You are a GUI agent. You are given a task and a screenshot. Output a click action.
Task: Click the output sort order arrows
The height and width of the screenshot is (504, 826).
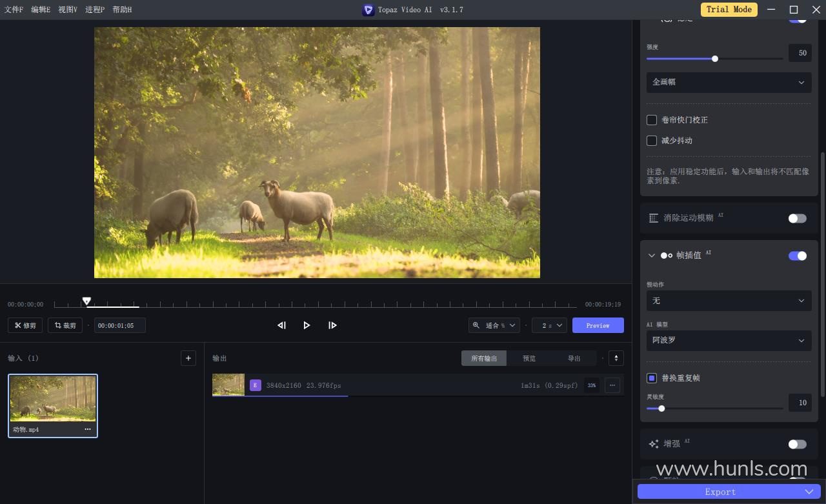616,358
